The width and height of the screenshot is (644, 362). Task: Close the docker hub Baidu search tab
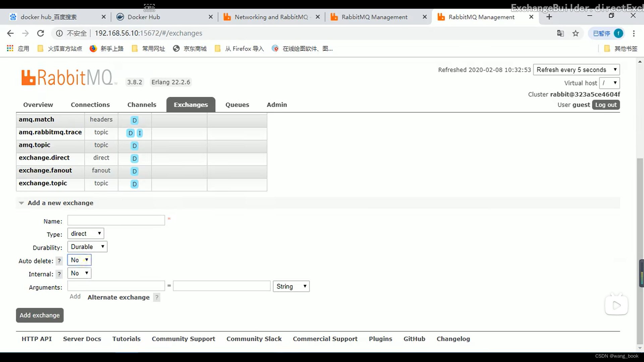coord(104,17)
